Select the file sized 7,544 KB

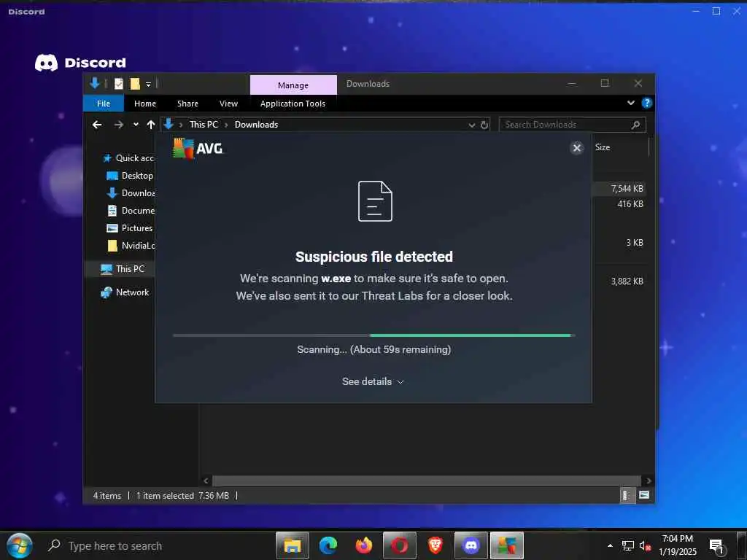coord(620,189)
